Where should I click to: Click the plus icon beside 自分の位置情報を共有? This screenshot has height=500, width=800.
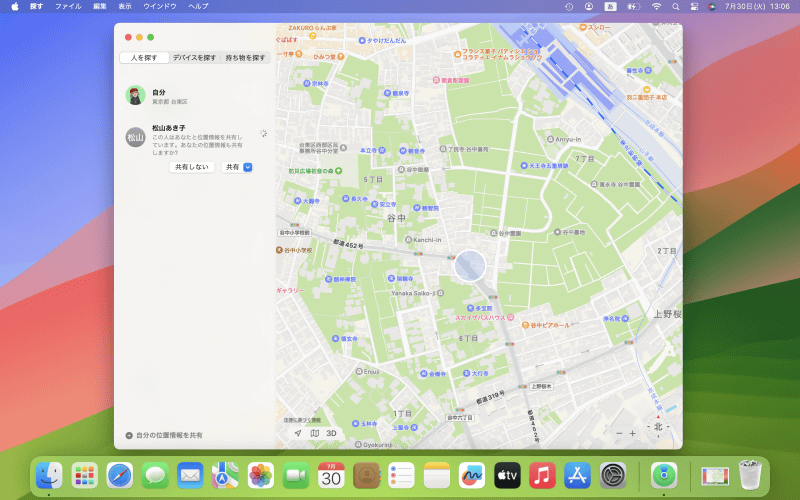tap(129, 435)
